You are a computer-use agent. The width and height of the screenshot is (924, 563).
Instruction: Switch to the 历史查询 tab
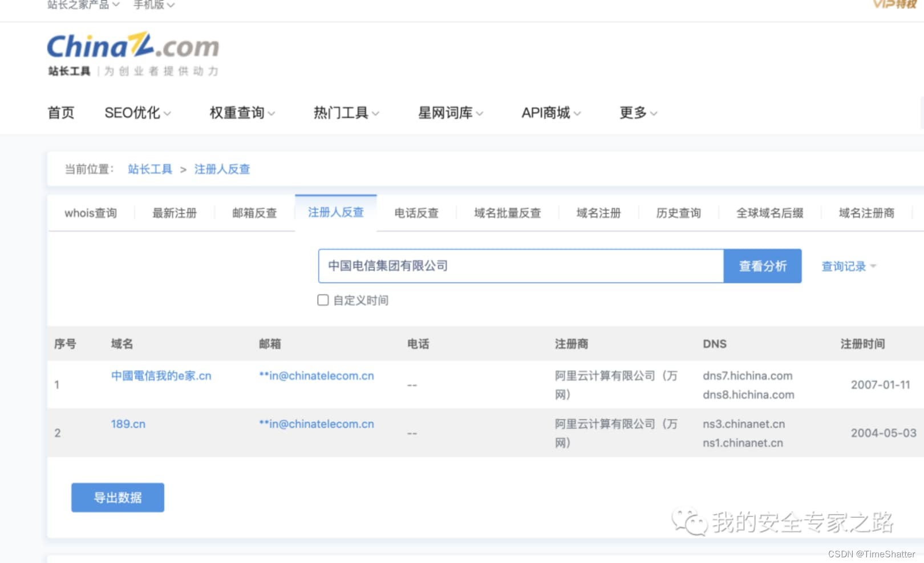click(678, 213)
